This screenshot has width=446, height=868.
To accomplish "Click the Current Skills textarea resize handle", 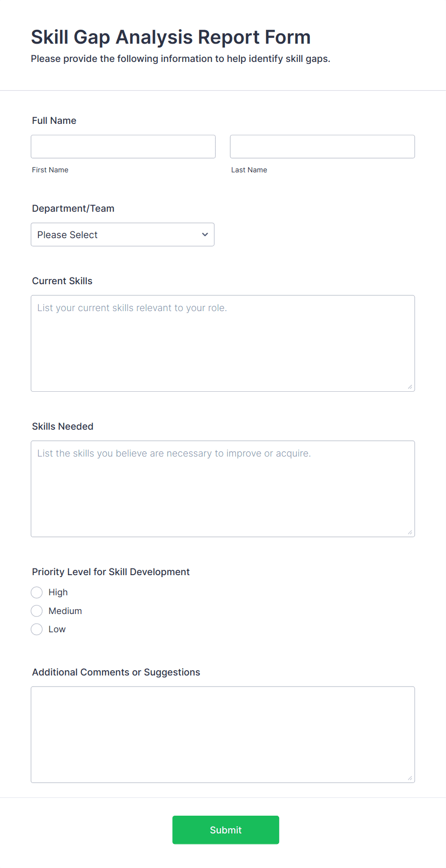I will coord(410,386).
